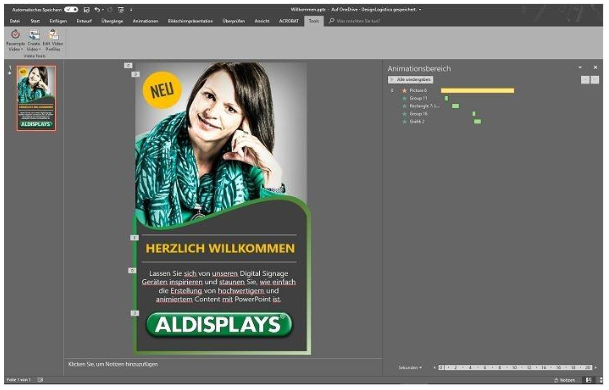Click the normal view icon in status bar
Viewport: 609px width, 390px height.
pos(589,380)
